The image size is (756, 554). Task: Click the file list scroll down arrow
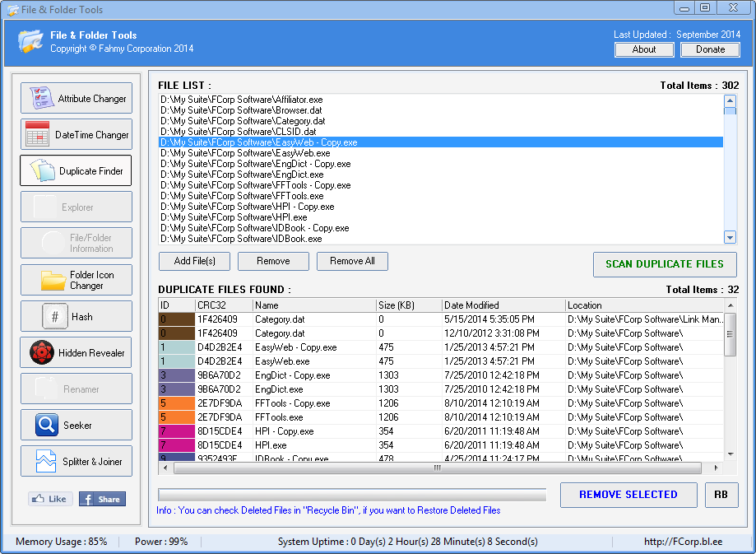click(x=730, y=237)
